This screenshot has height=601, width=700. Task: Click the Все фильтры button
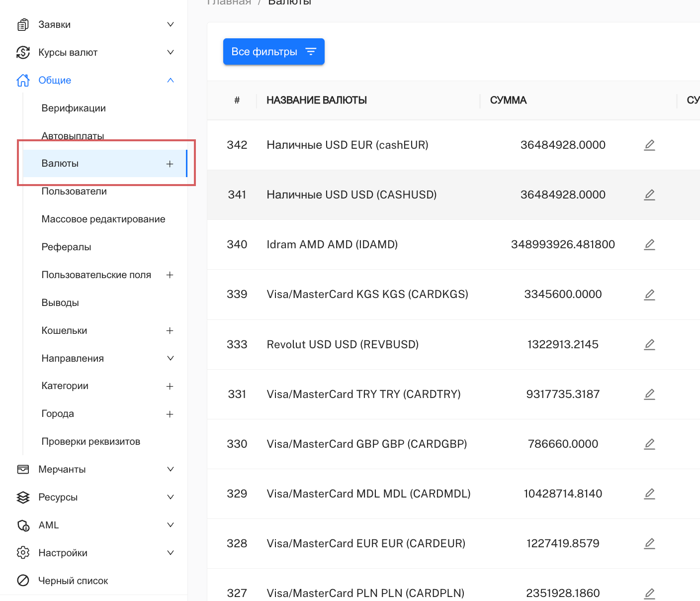click(x=273, y=52)
